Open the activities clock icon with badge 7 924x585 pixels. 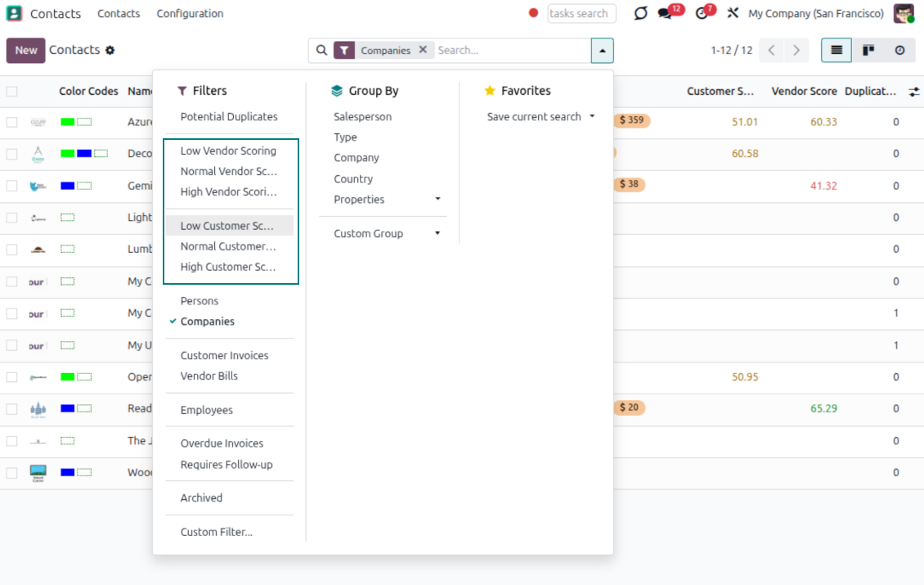click(702, 14)
